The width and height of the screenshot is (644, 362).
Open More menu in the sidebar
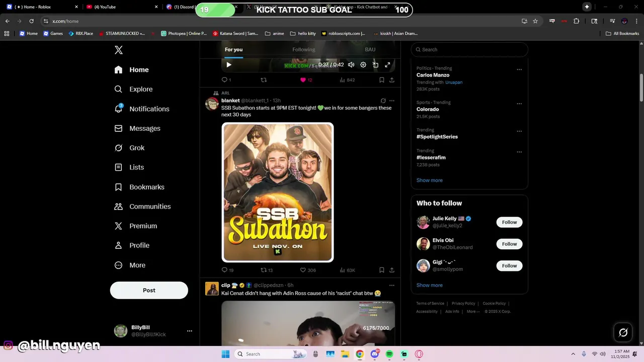tap(130, 265)
